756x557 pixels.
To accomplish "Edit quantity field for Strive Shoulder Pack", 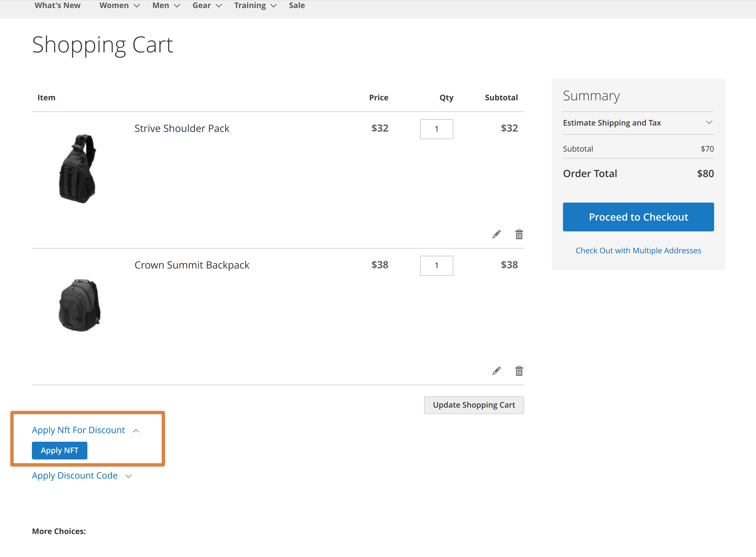I will tap(437, 128).
